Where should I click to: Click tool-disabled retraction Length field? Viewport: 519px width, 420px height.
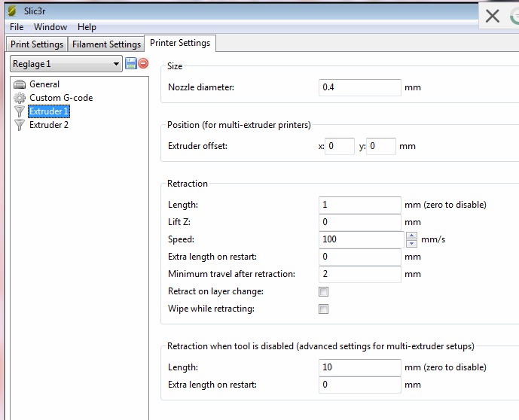tap(360, 367)
